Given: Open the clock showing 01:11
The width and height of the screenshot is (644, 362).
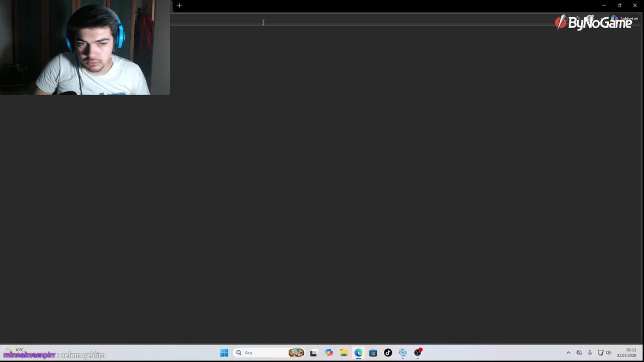Looking at the screenshot, I should point(626,353).
